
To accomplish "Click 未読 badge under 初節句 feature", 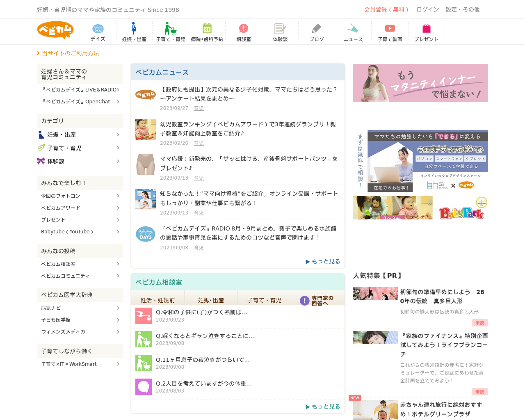I will point(480,323).
